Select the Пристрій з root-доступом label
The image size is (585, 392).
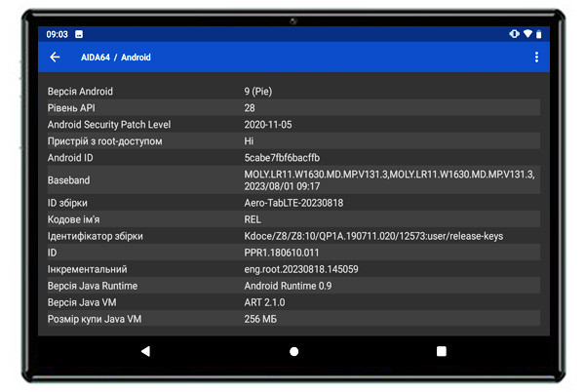point(105,141)
